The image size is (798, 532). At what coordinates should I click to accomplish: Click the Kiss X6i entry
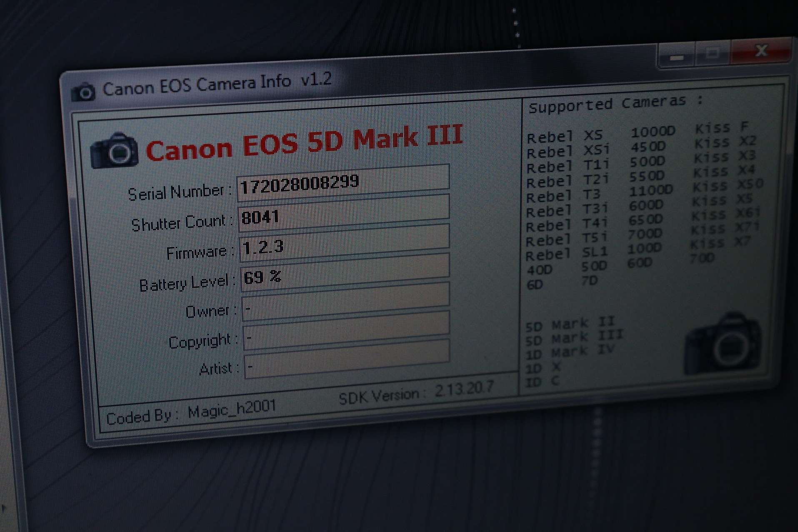pyautogui.click(x=726, y=214)
